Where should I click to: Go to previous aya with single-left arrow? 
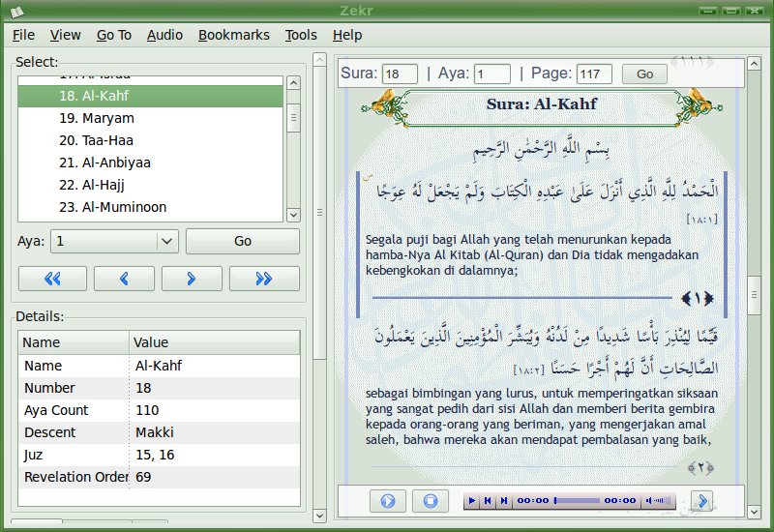[124, 279]
